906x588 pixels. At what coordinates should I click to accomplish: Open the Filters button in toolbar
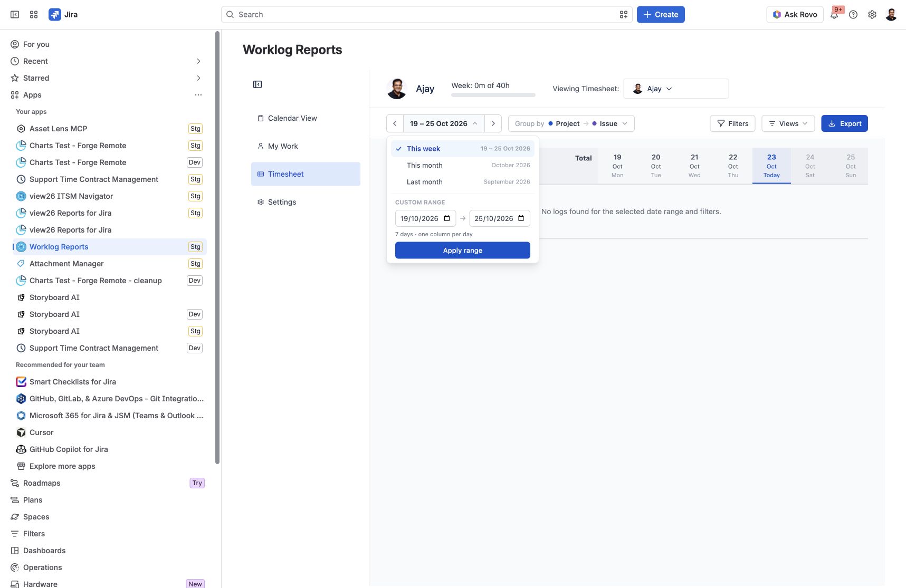click(x=732, y=123)
